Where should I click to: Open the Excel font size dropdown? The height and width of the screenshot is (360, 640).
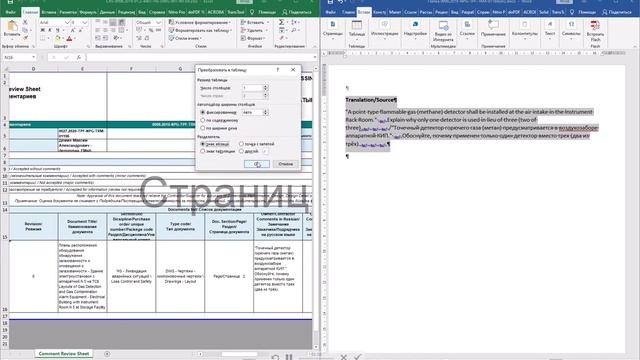[84, 22]
